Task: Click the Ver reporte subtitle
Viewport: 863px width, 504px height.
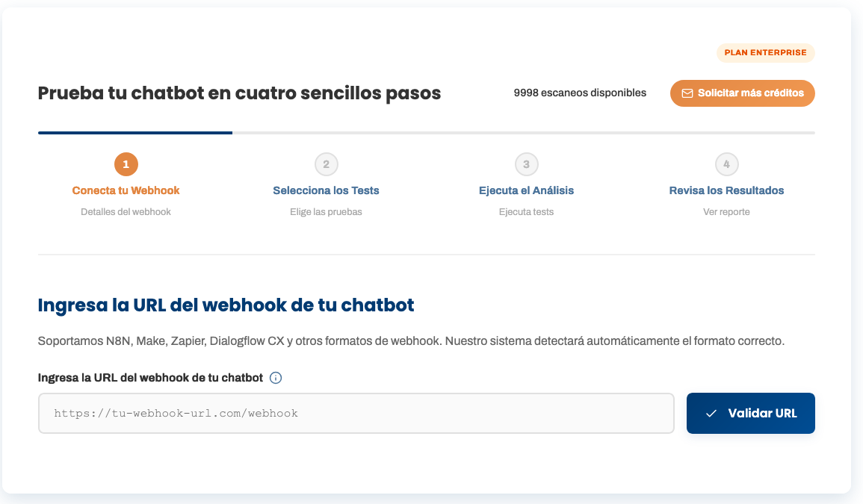Action: (x=726, y=212)
